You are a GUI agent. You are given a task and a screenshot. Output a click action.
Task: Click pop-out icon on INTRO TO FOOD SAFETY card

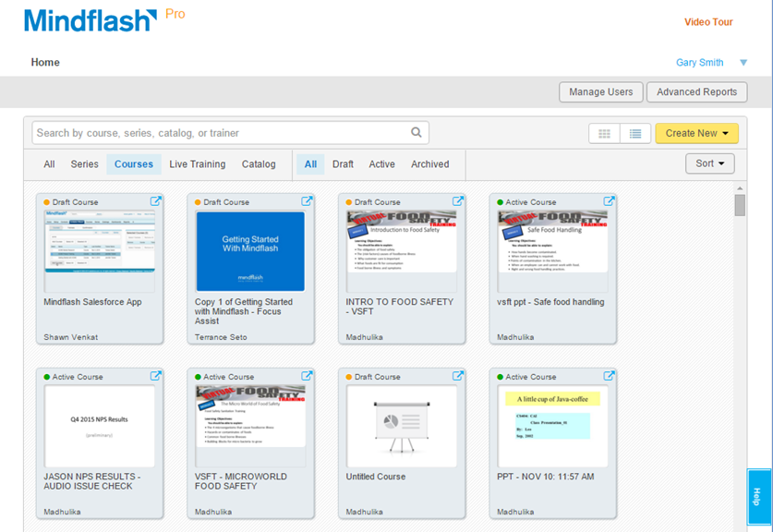(x=458, y=201)
